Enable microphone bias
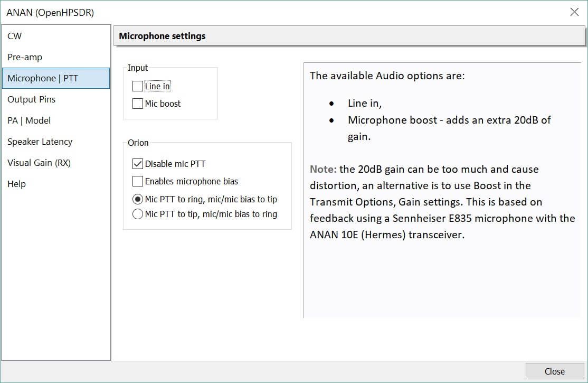 click(x=137, y=181)
